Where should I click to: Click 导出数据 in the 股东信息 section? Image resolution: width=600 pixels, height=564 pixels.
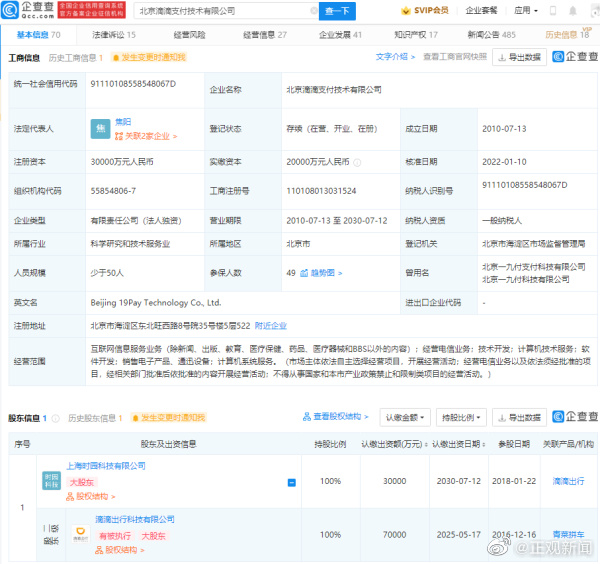tap(519, 417)
